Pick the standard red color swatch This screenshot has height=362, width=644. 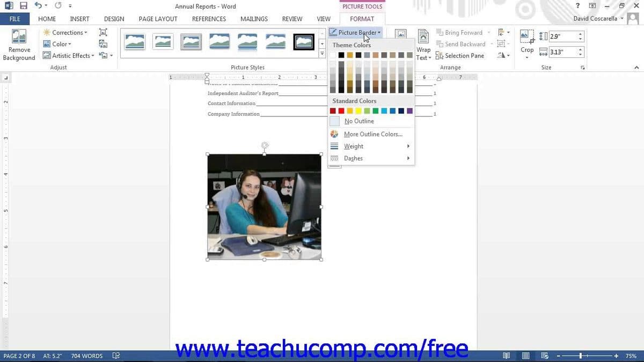click(x=341, y=111)
